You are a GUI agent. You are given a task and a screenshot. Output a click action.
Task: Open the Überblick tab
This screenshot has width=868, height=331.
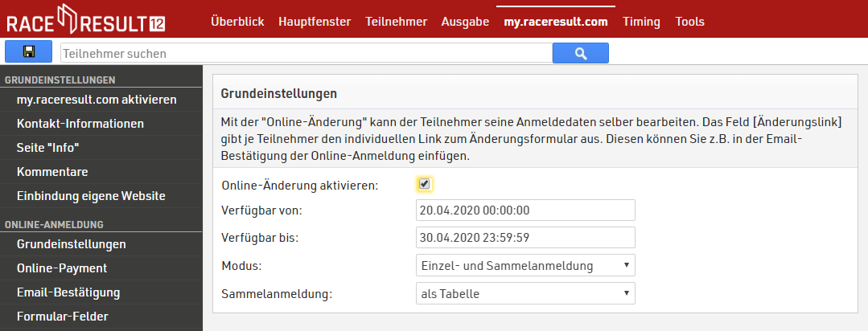[x=237, y=22]
